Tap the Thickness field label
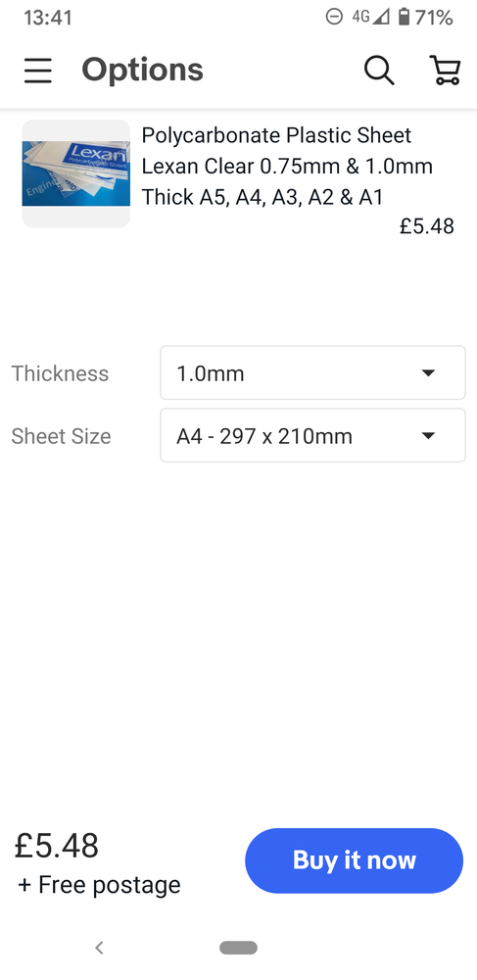477x980 pixels. [60, 373]
